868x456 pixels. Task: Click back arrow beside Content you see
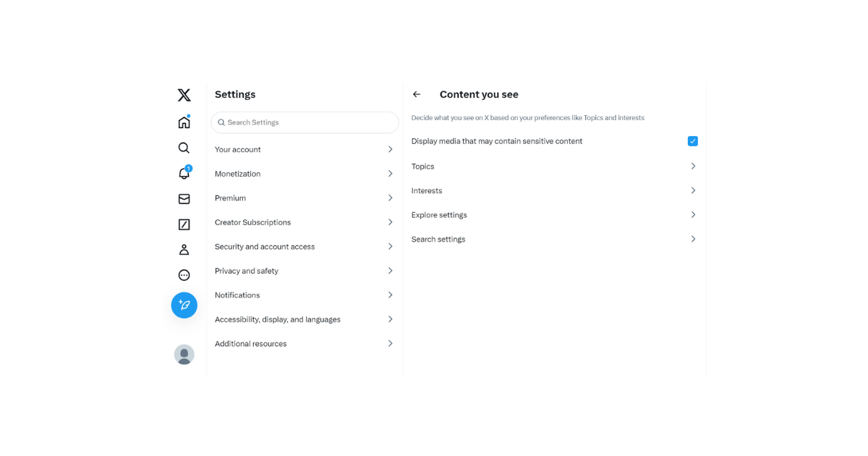coord(417,94)
